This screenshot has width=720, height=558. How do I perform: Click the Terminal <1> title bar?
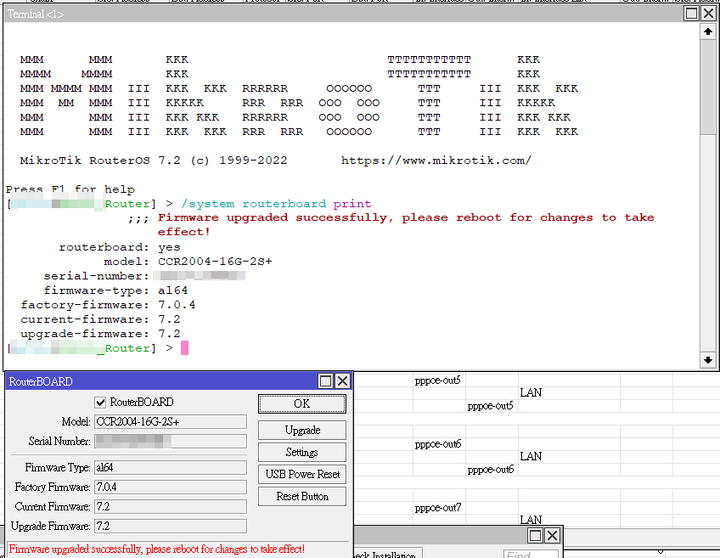click(342, 14)
